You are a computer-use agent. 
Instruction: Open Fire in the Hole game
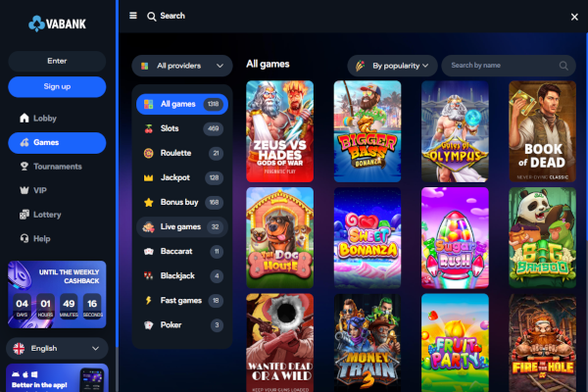pyautogui.click(x=542, y=343)
